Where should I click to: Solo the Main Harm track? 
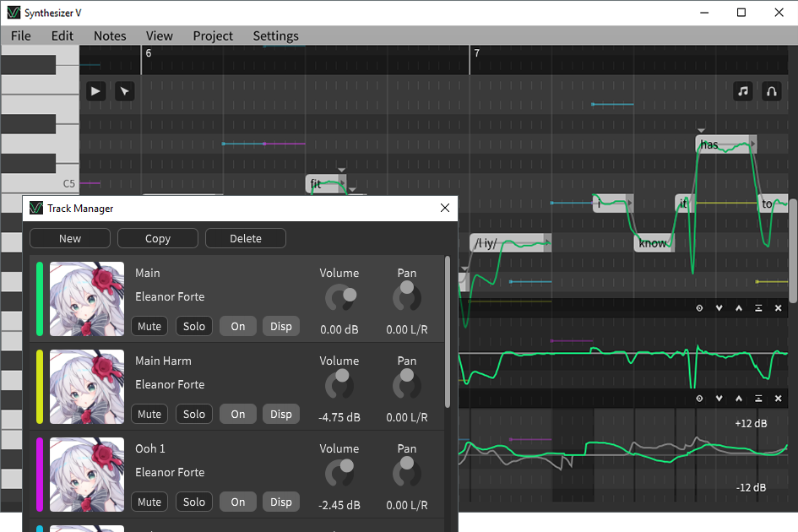[x=194, y=415]
